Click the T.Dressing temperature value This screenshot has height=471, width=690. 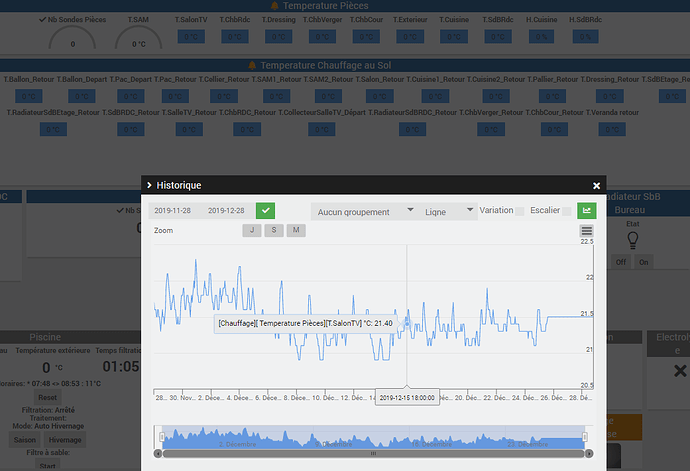[279, 37]
